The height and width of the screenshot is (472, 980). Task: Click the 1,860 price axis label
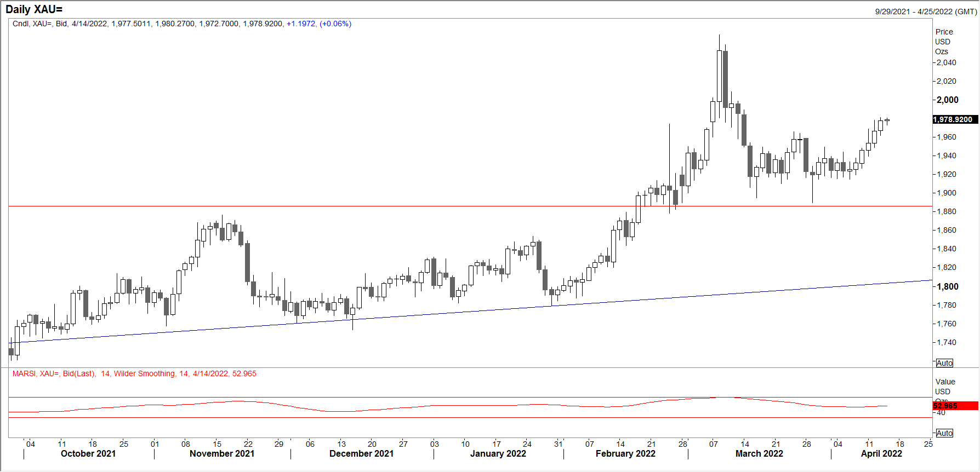946,230
